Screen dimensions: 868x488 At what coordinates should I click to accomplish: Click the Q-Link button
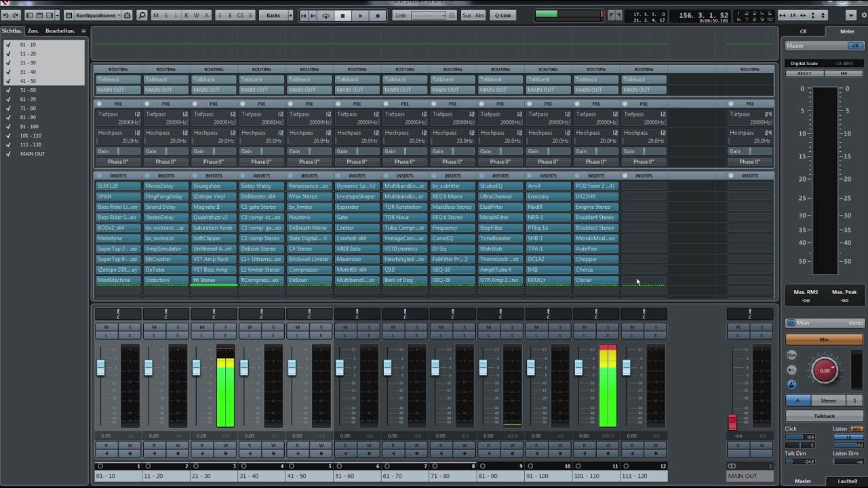(x=502, y=15)
